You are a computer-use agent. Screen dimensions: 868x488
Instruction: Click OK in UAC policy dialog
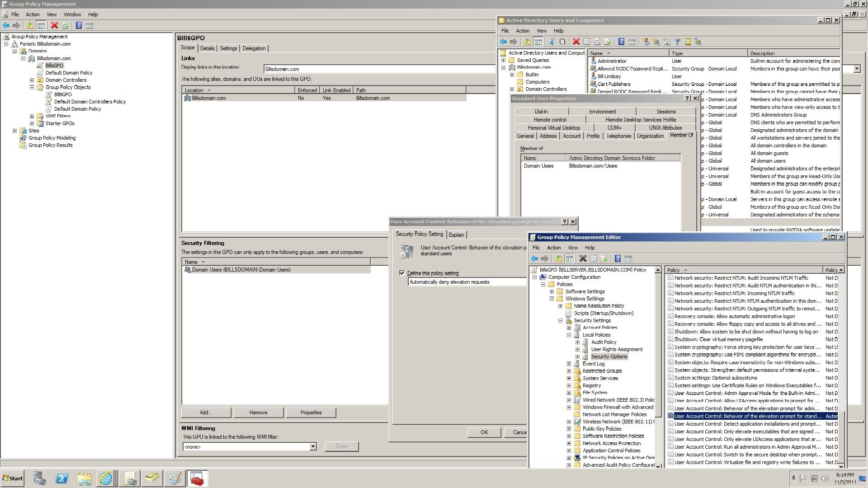click(x=484, y=432)
